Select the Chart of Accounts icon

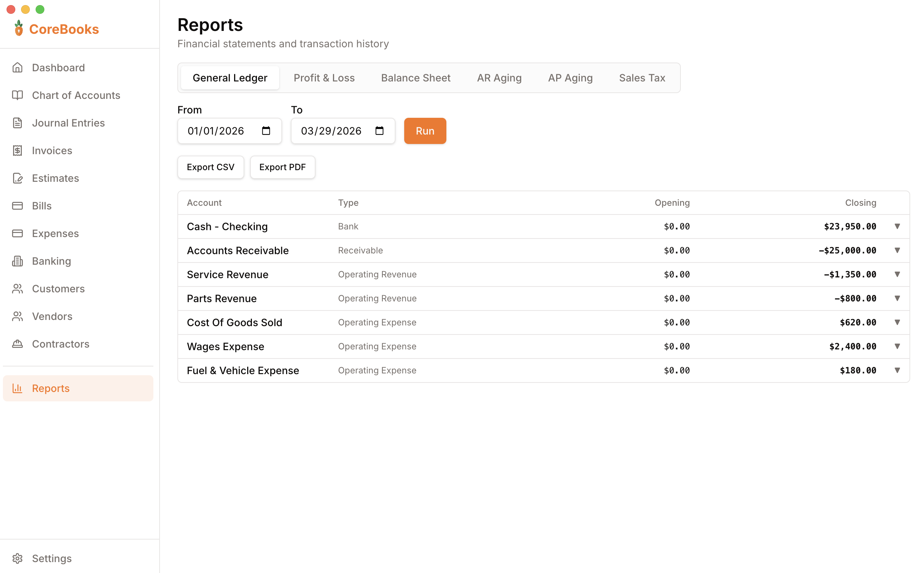[x=17, y=95]
